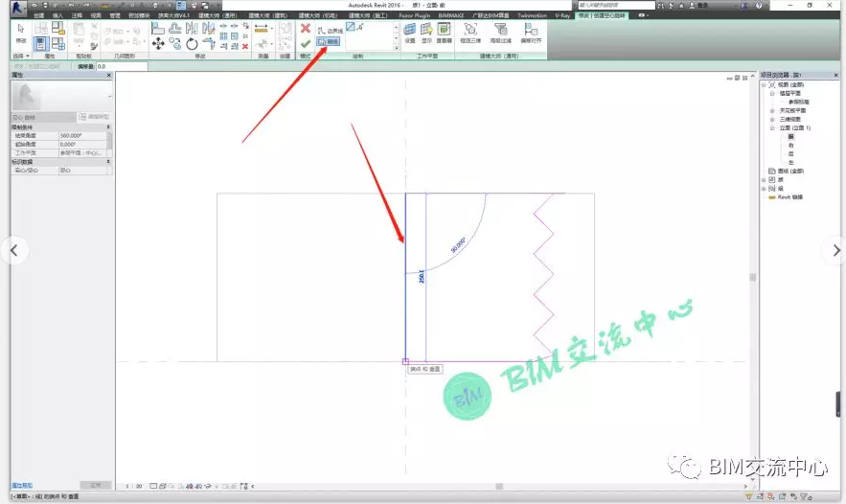Click the work plane Viewer icon
Screen dimensions: 846x504
coord(444,33)
